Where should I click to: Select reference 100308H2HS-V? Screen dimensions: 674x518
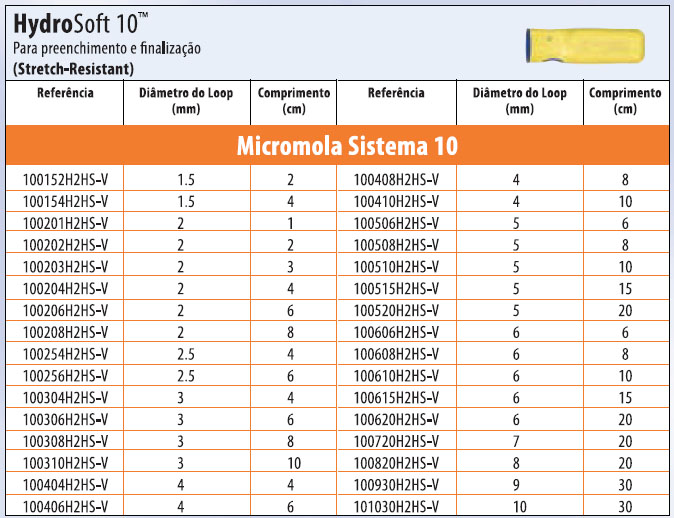(x=65, y=441)
